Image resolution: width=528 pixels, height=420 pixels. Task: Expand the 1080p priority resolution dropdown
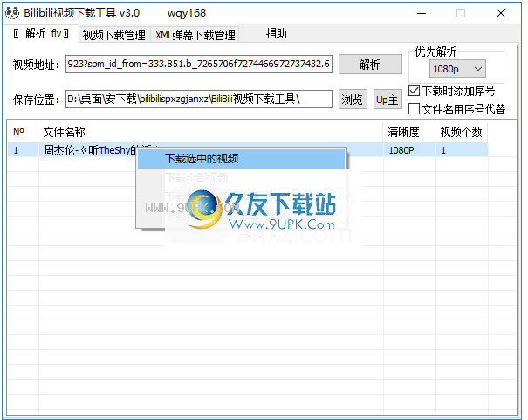coord(457,69)
